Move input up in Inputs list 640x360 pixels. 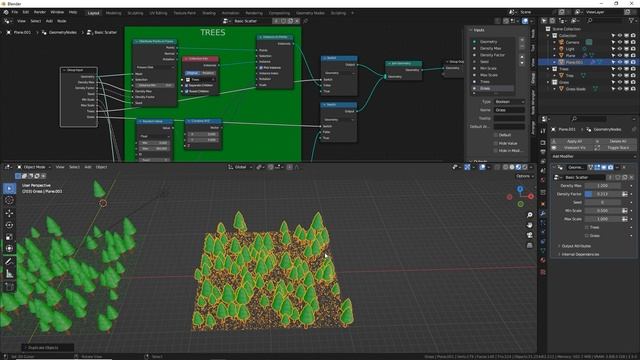click(522, 57)
